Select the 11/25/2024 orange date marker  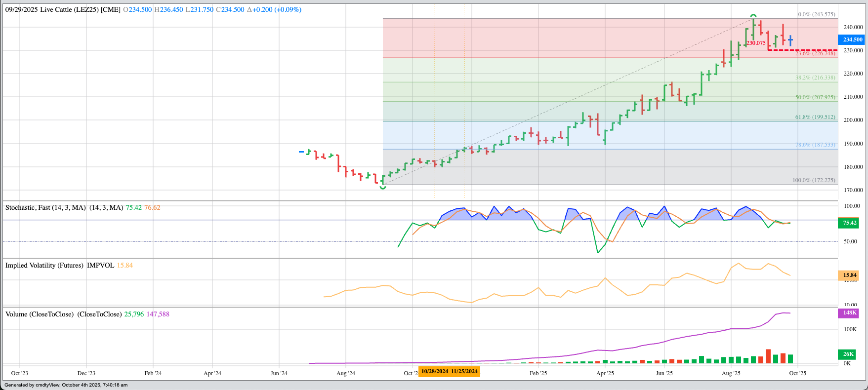tap(464, 371)
